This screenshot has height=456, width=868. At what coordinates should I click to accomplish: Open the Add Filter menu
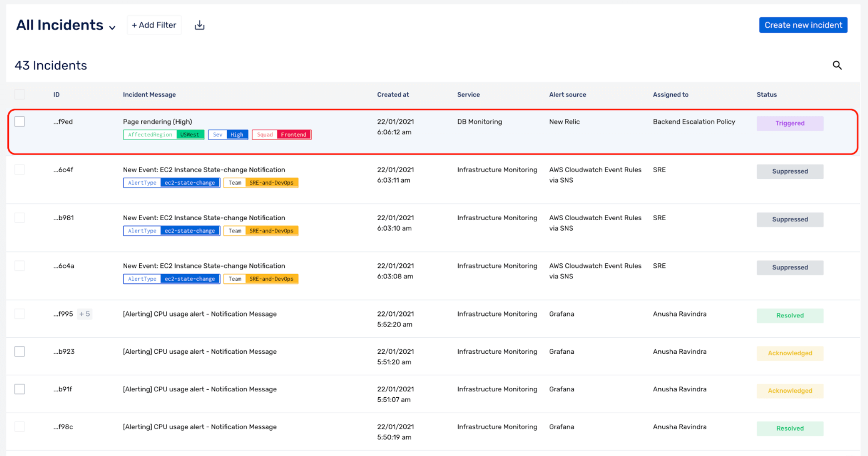click(154, 25)
